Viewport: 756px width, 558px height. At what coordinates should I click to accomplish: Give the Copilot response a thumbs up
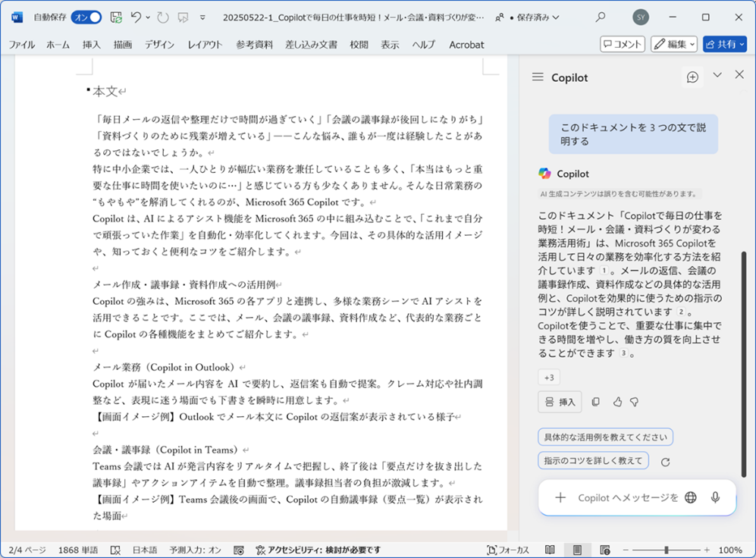pos(617,402)
